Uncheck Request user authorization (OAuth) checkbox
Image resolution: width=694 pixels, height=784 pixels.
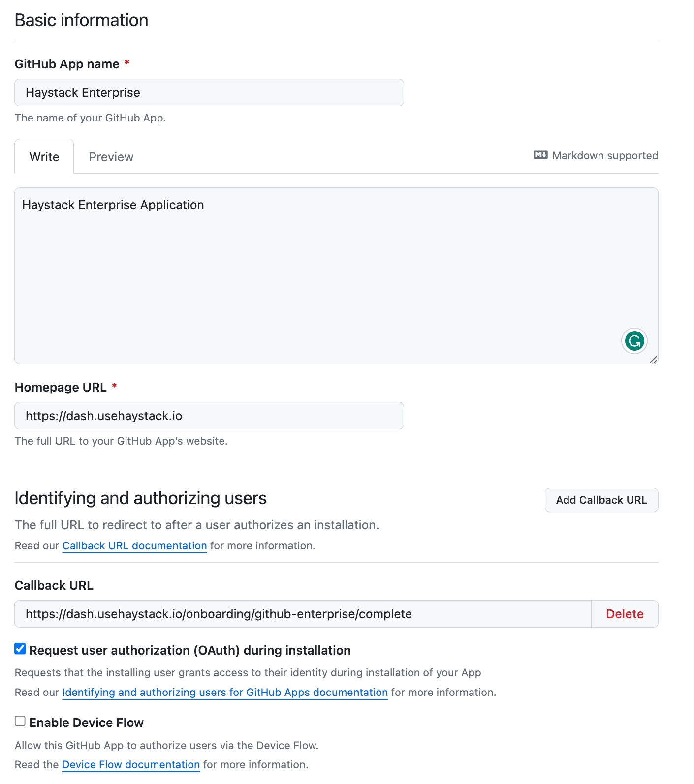coord(20,649)
